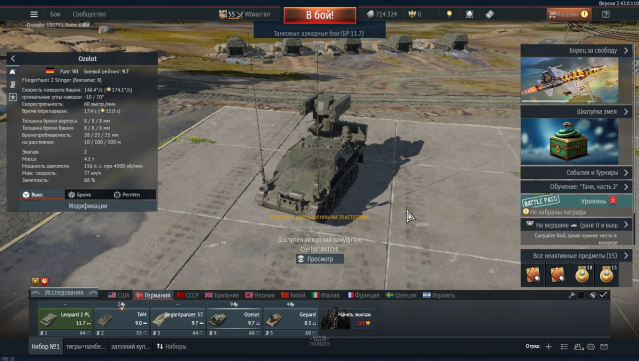Open the mail envelope icon
Viewport: 639px width, 361px height.
[604, 347]
